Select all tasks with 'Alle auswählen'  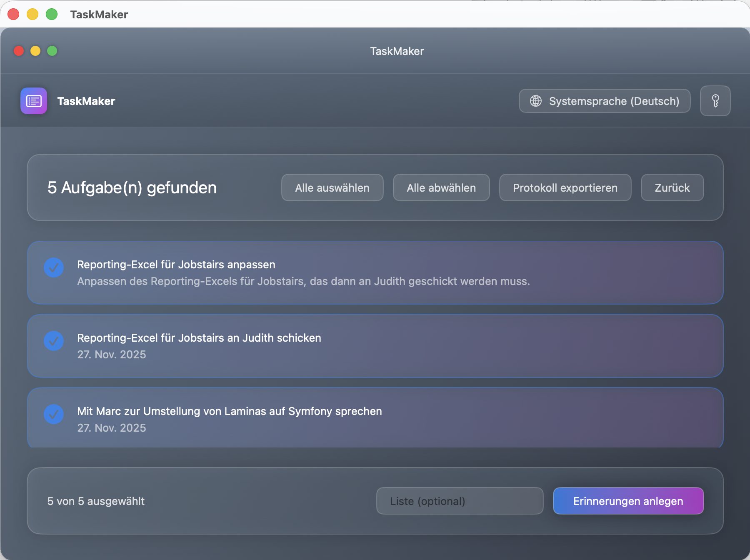(332, 187)
